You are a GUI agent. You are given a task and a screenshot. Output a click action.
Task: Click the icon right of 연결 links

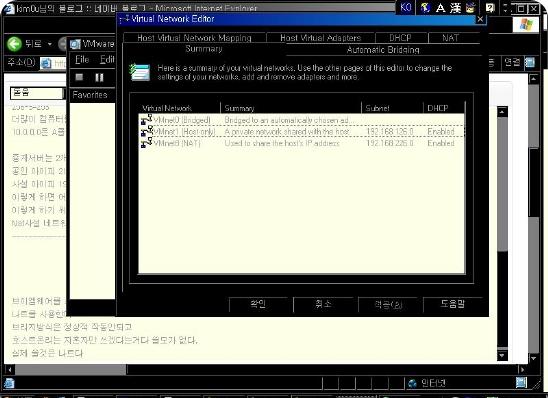point(530,63)
